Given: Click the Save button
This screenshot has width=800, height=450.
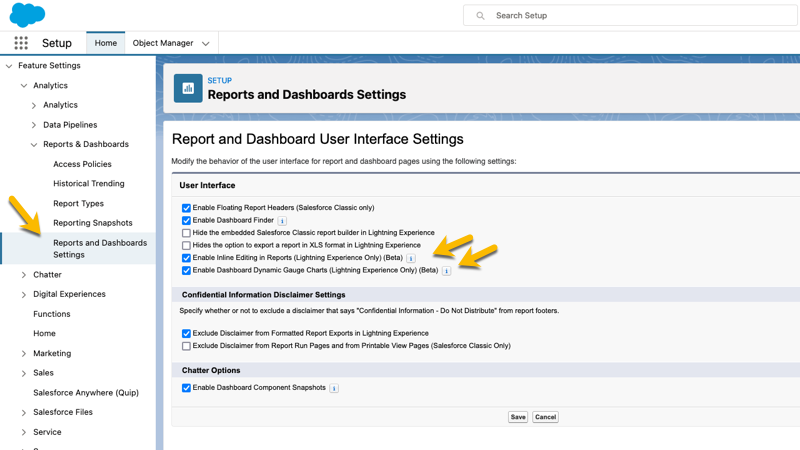Looking at the screenshot, I should click(x=518, y=417).
